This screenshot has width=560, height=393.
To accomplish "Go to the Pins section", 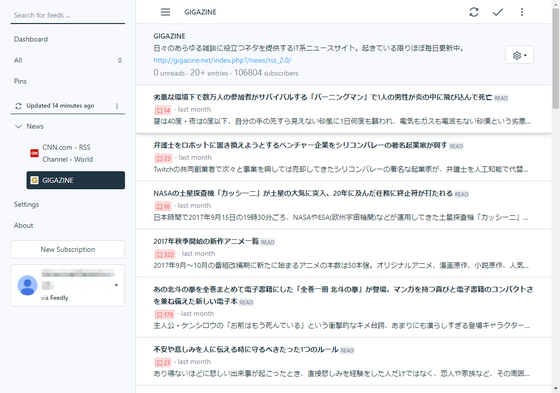I will [x=20, y=81].
